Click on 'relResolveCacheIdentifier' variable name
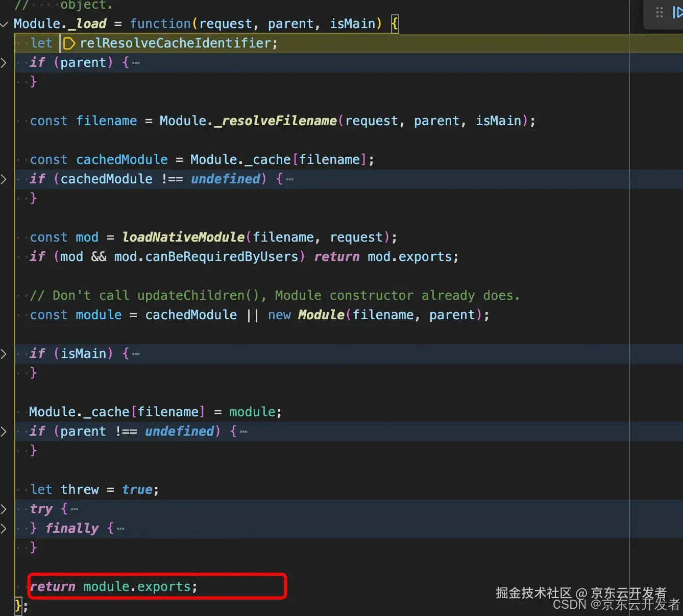 pos(176,43)
